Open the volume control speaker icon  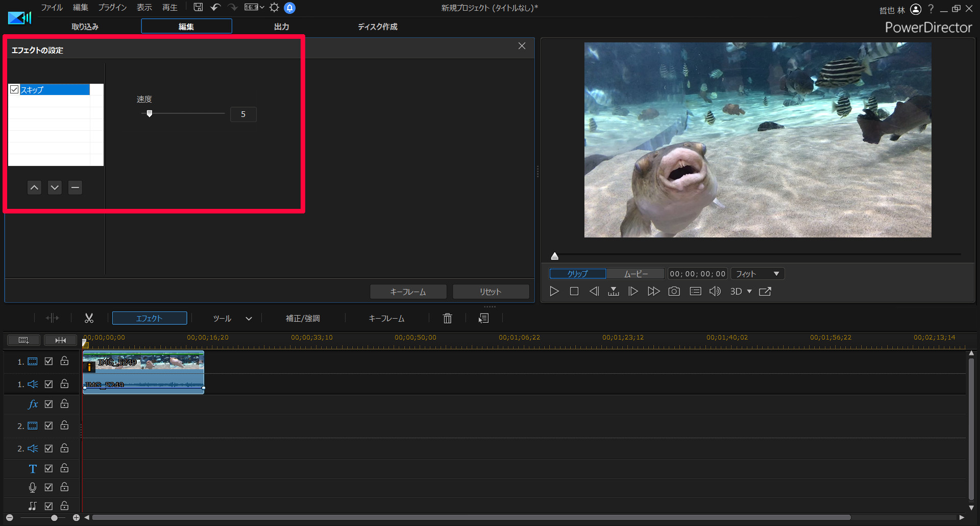(x=715, y=291)
